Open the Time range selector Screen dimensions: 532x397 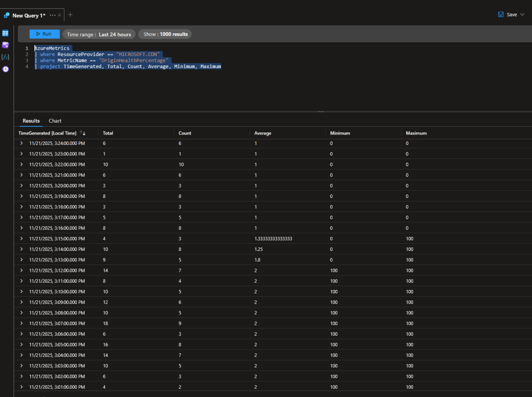[99, 34]
